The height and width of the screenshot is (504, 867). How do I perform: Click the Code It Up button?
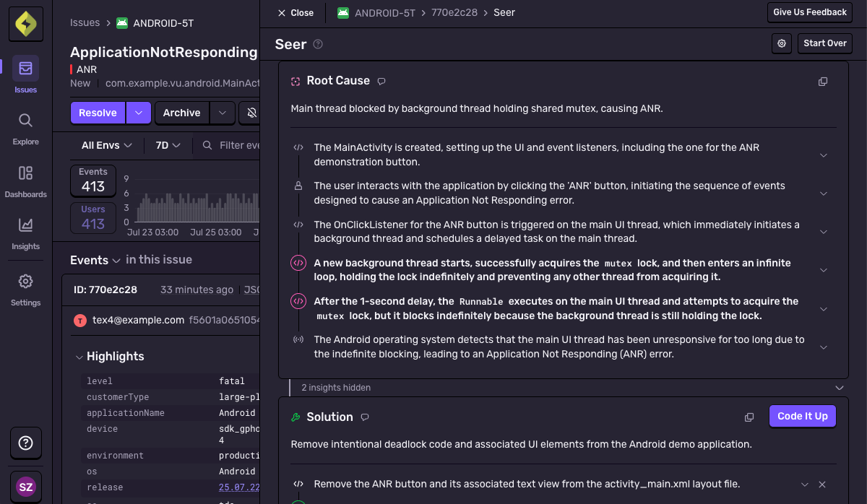(x=802, y=417)
